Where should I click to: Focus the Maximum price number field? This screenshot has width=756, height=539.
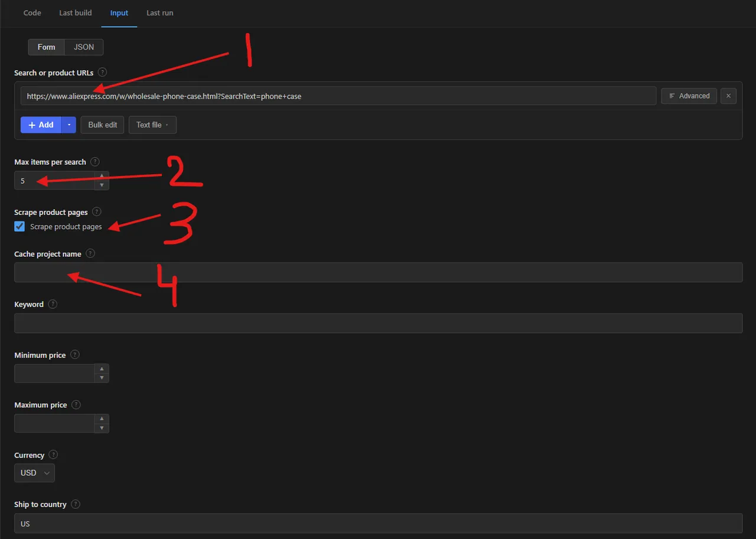[x=54, y=424]
